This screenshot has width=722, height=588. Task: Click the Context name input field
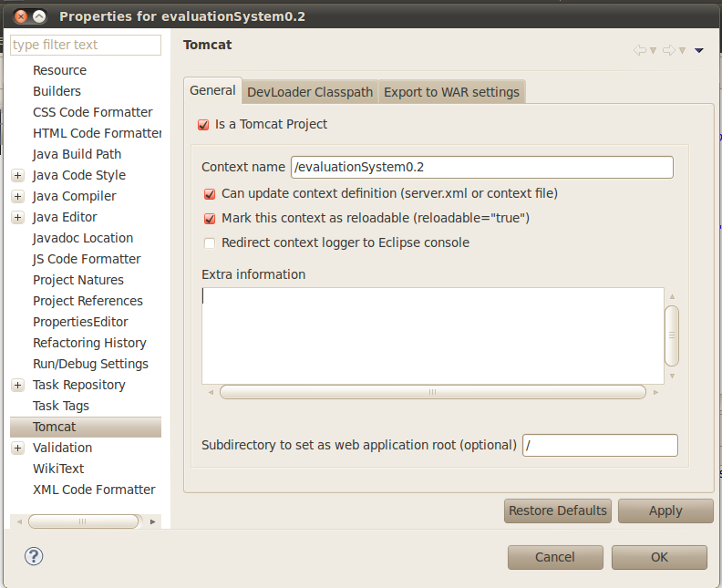482,167
